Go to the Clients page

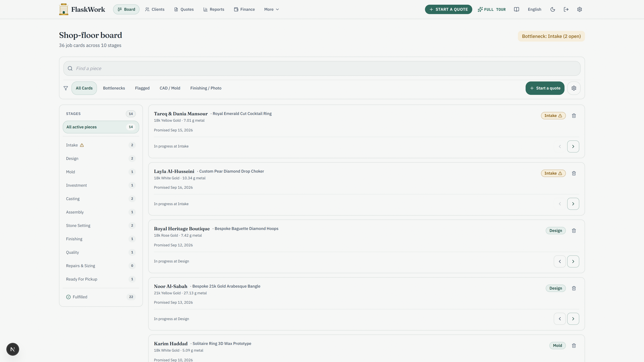pyautogui.click(x=155, y=9)
